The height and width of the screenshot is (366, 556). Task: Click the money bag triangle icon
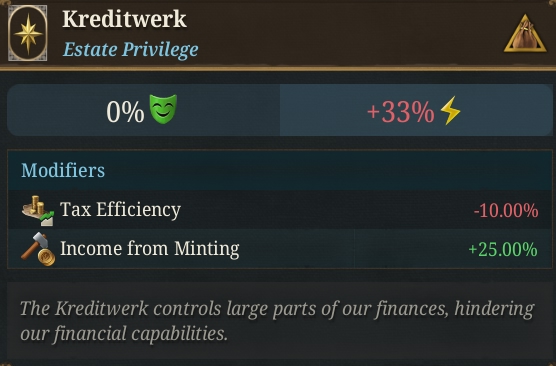coord(525,34)
